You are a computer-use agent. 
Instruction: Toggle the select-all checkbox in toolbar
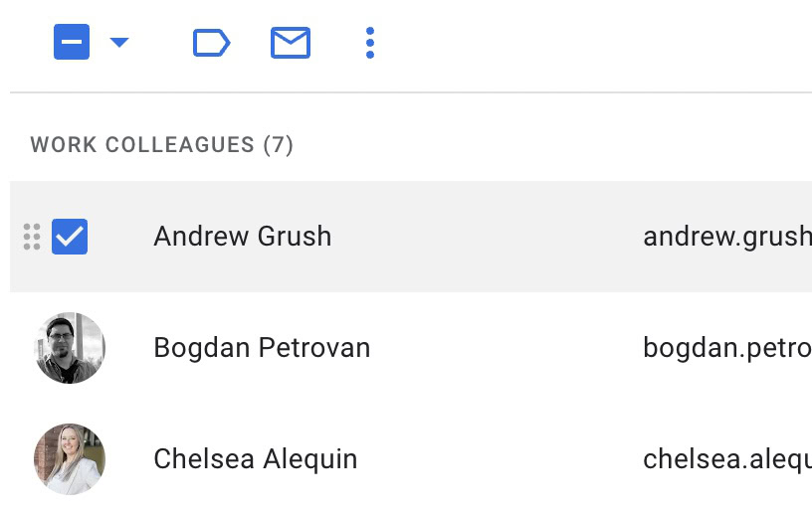coord(72,43)
